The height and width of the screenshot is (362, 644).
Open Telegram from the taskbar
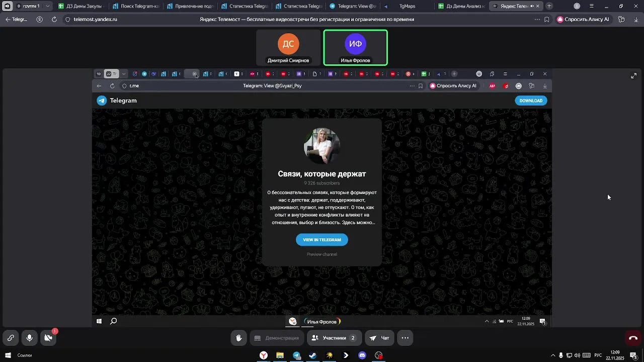[297, 355]
